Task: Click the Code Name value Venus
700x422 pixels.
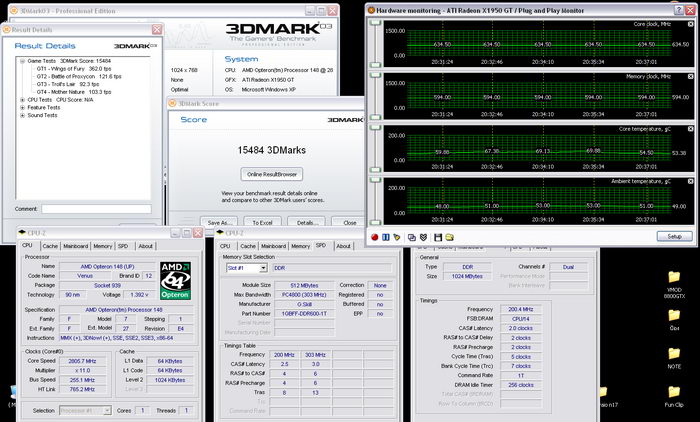Action: click(85, 276)
